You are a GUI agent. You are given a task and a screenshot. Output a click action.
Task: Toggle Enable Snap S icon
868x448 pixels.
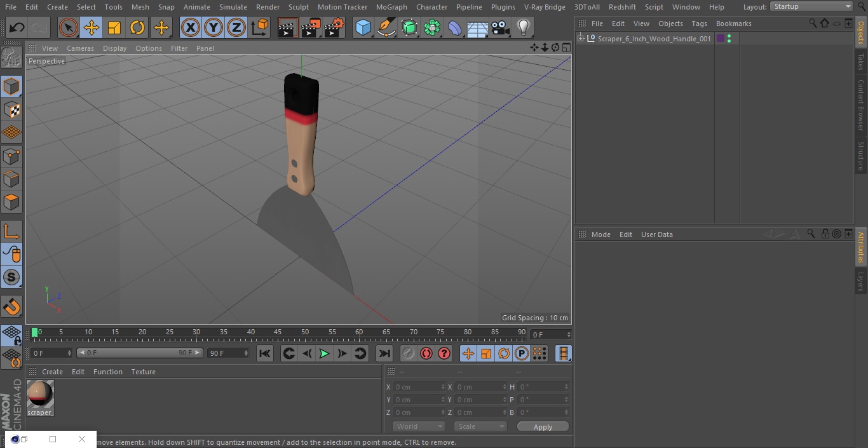(11, 277)
